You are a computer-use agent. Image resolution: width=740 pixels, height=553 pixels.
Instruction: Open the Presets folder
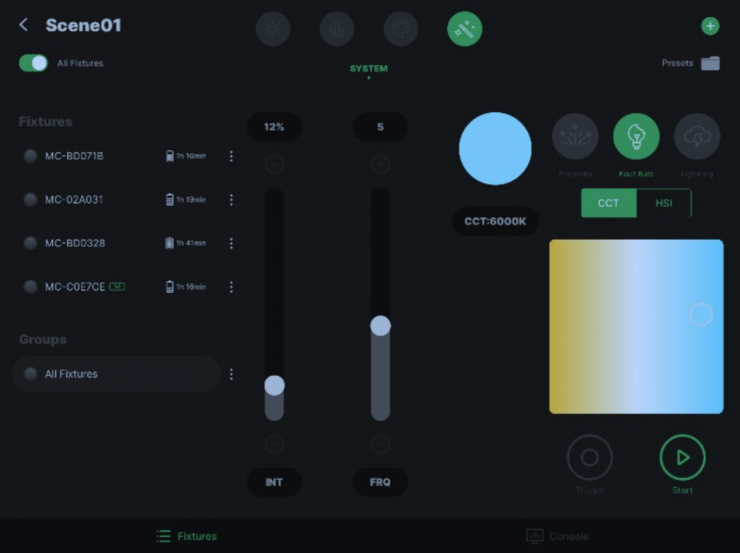click(710, 63)
